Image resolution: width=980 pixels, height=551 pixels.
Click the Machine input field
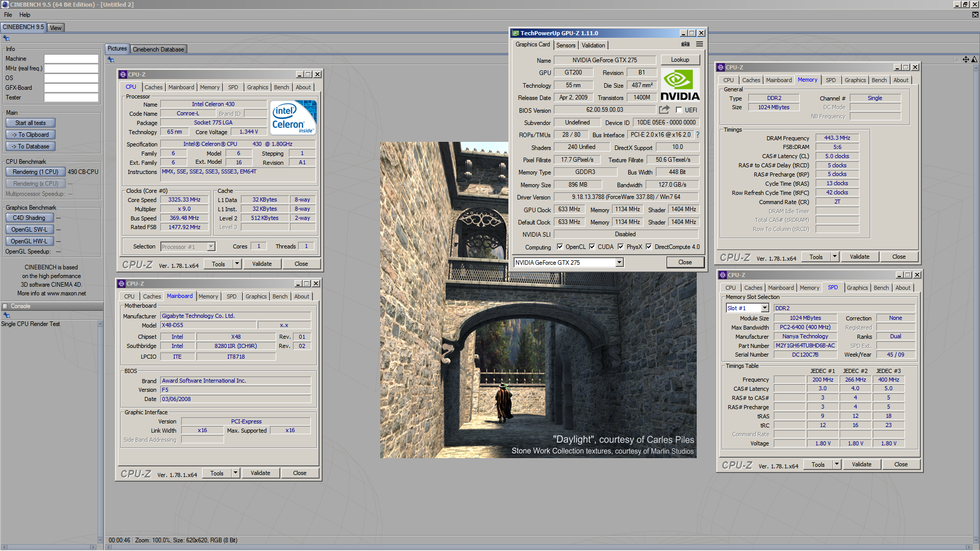[x=71, y=59]
